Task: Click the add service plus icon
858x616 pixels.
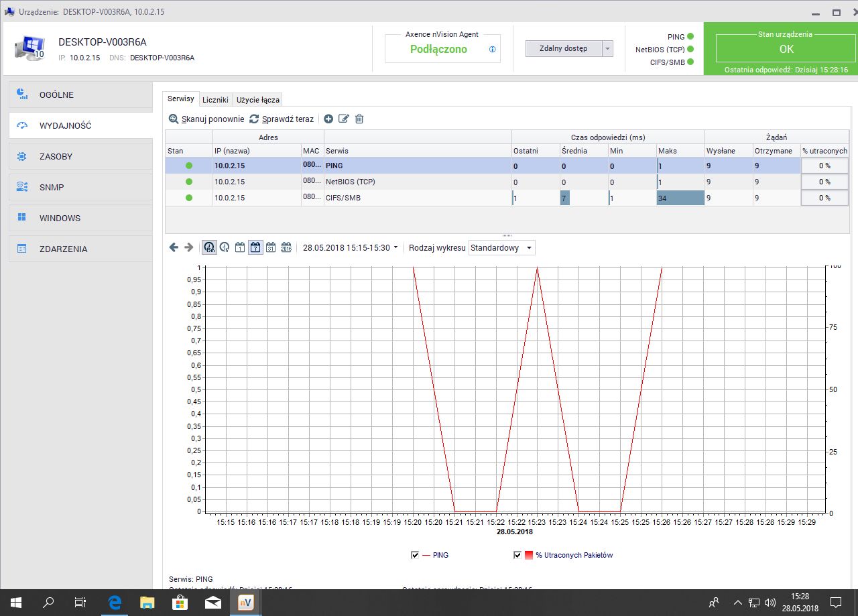Action: click(328, 119)
